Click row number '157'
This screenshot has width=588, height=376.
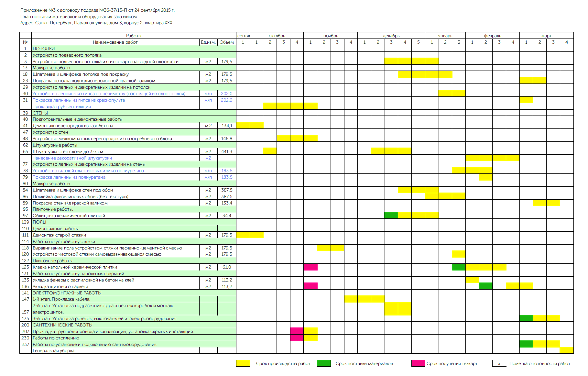pyautogui.click(x=25, y=312)
